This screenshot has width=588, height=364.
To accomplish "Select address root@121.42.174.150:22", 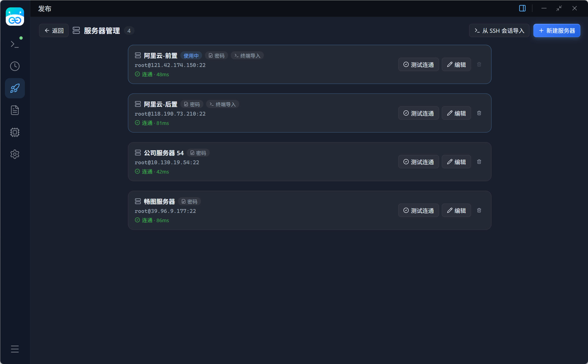I will 170,65.
